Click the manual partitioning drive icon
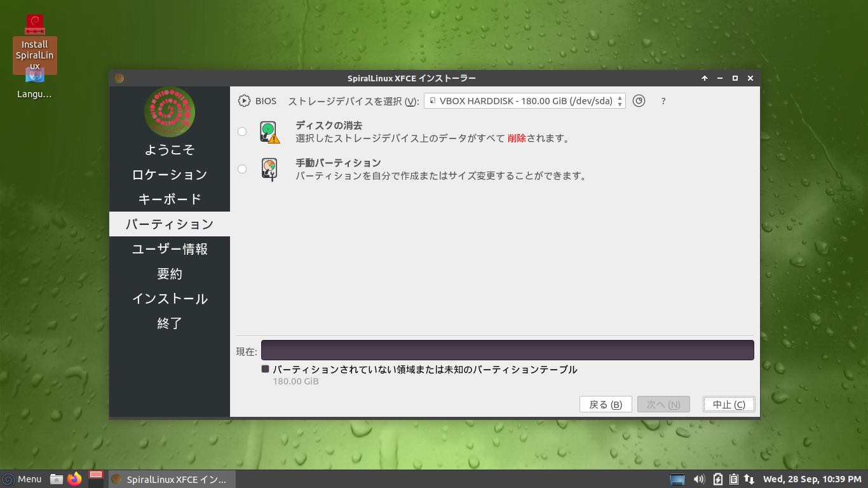This screenshot has height=488, width=868. pyautogui.click(x=269, y=170)
